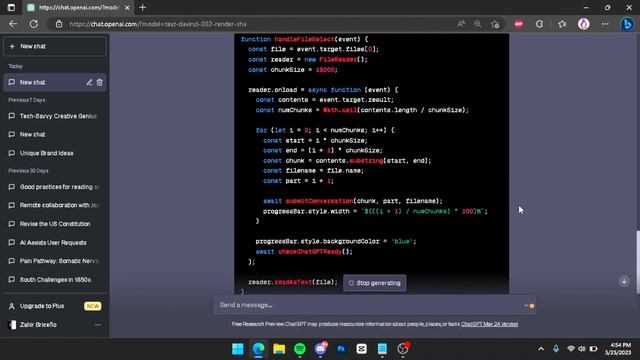Open the round red-badged app on taskbar
Screen dimensions: 640x360
click(403, 349)
